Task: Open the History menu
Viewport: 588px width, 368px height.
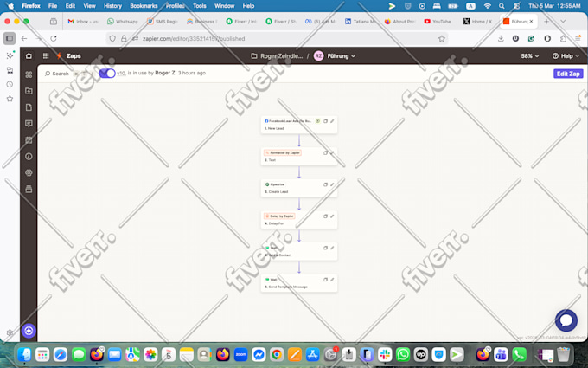Action: pos(112,6)
